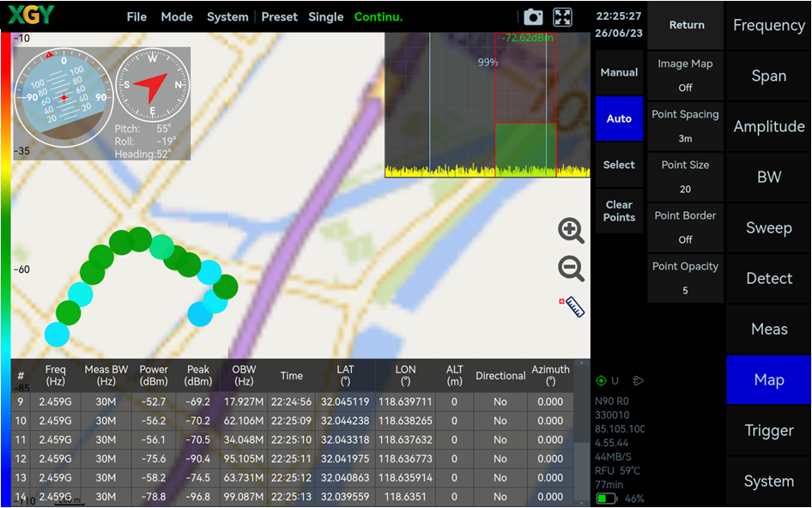Take a screenshot with the camera icon
The height and width of the screenshot is (508, 812).
533,17
